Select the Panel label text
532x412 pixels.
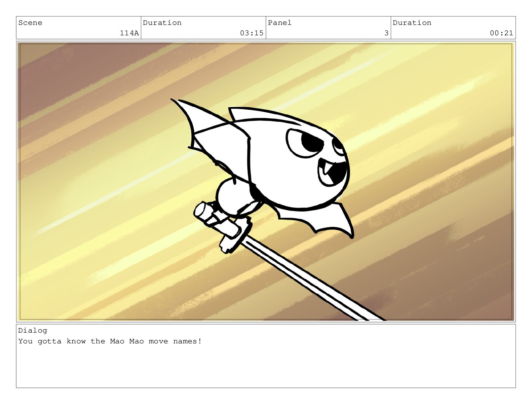[280, 23]
